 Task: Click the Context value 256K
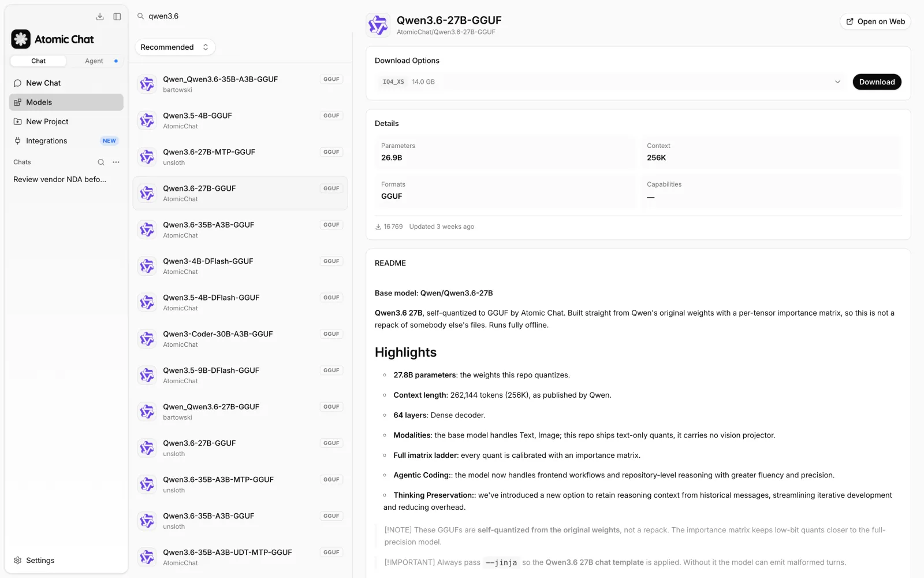tap(657, 158)
